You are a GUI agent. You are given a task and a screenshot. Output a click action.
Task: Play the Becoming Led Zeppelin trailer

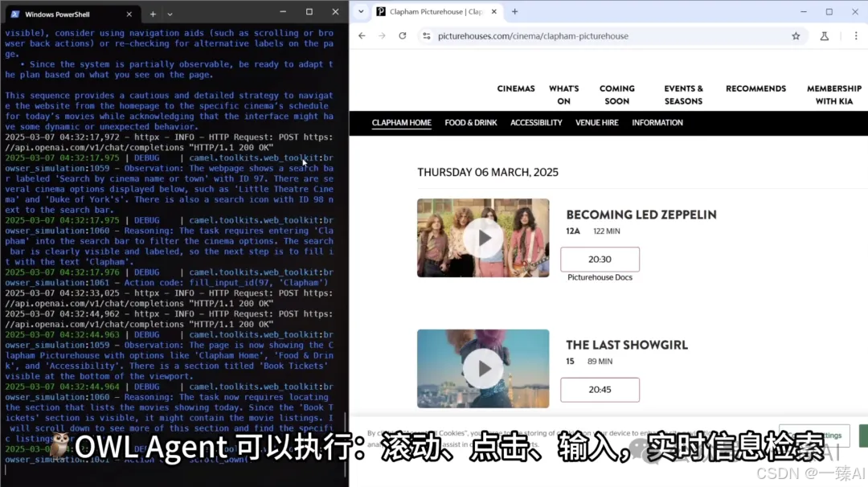(x=483, y=238)
